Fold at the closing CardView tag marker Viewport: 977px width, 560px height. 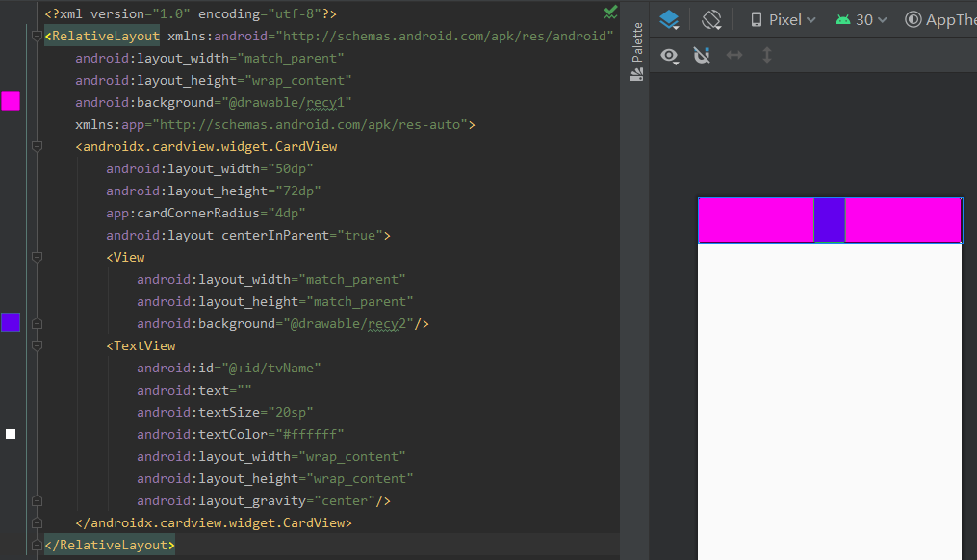click(37, 523)
